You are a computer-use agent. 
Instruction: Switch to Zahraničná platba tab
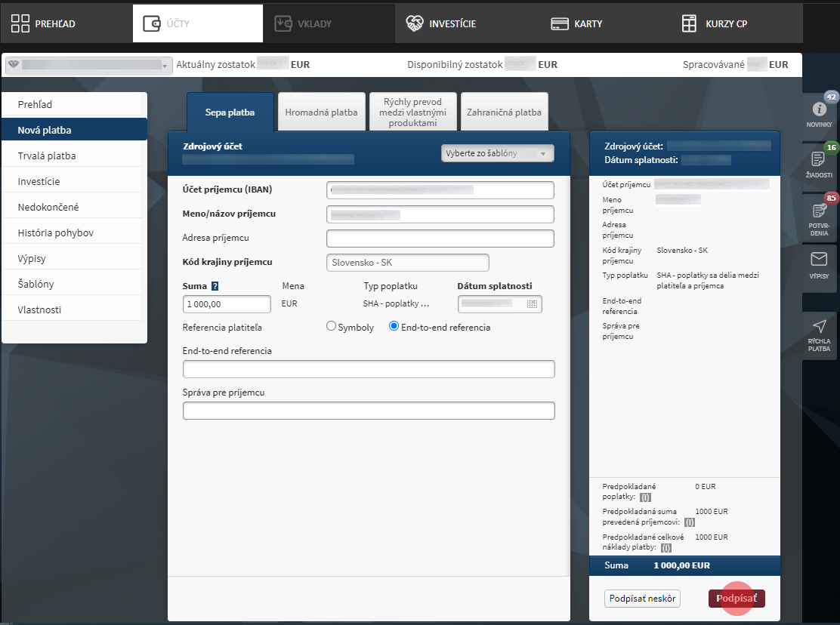pos(504,112)
